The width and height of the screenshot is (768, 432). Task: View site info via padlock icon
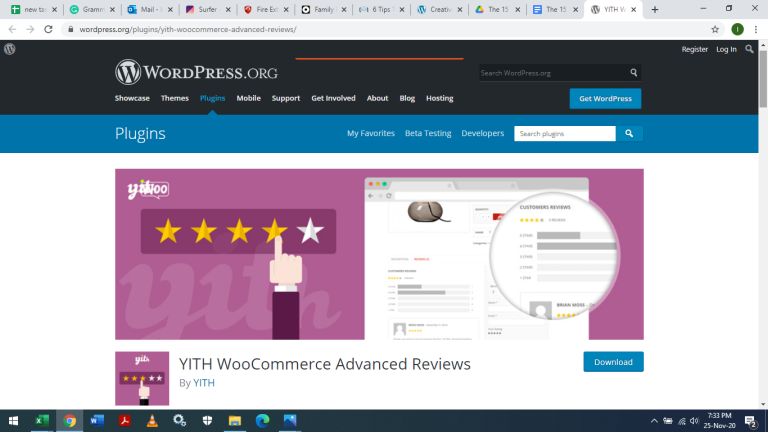click(71, 29)
